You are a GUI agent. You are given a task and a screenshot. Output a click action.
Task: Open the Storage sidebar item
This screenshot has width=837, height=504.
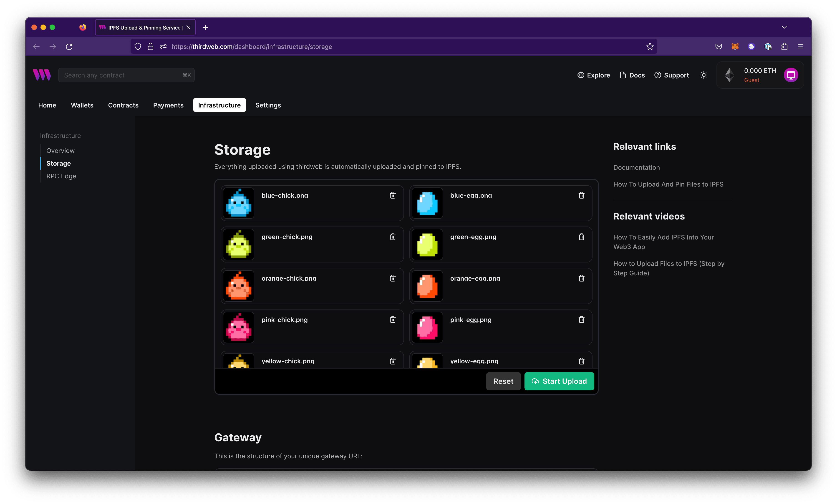(x=59, y=163)
